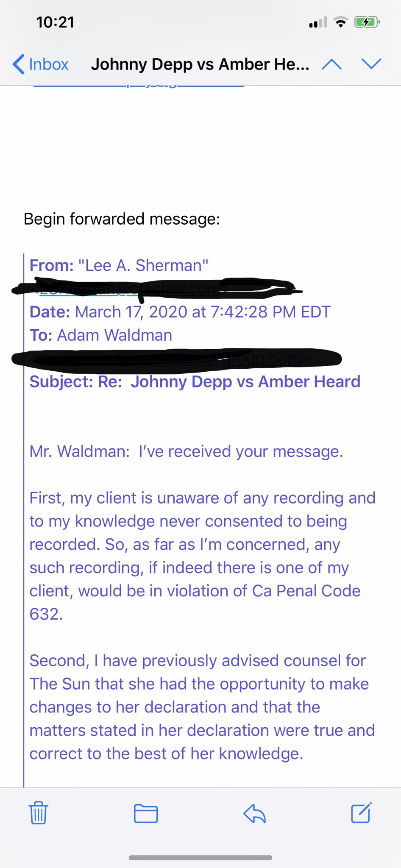Tap the battery charging indicator

(367, 22)
